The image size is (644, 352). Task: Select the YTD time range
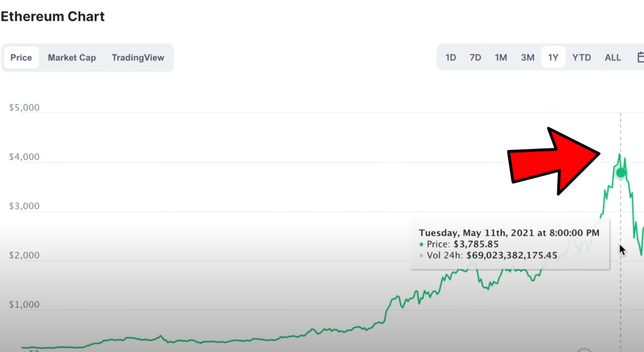pyautogui.click(x=582, y=57)
